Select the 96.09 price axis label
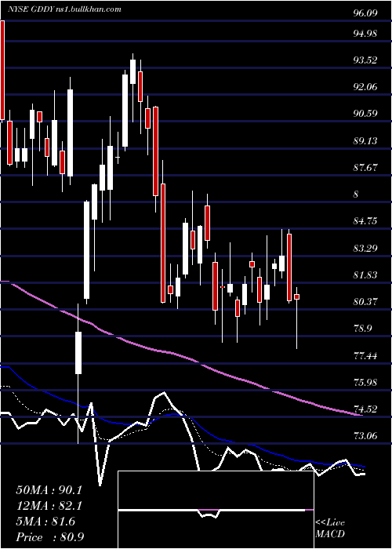The image size is (392, 549). [x=365, y=13]
